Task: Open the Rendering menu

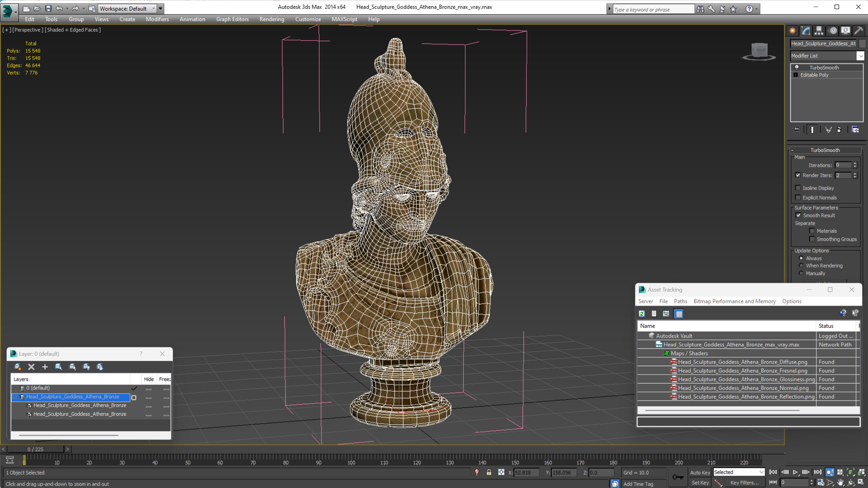Action: [272, 19]
